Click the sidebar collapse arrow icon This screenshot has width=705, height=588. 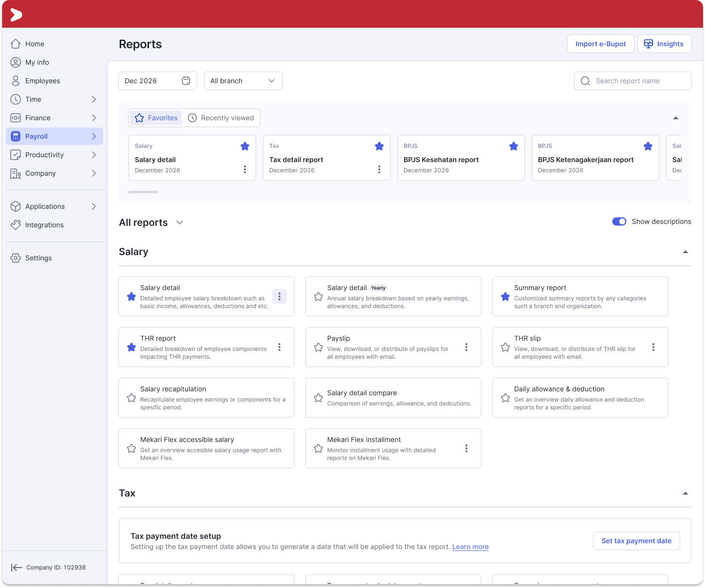[17, 567]
